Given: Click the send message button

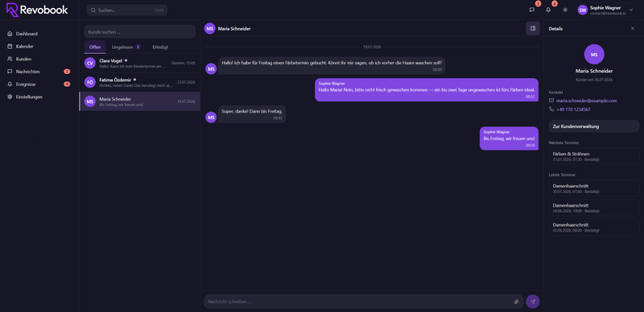Looking at the screenshot, I should pos(533,302).
